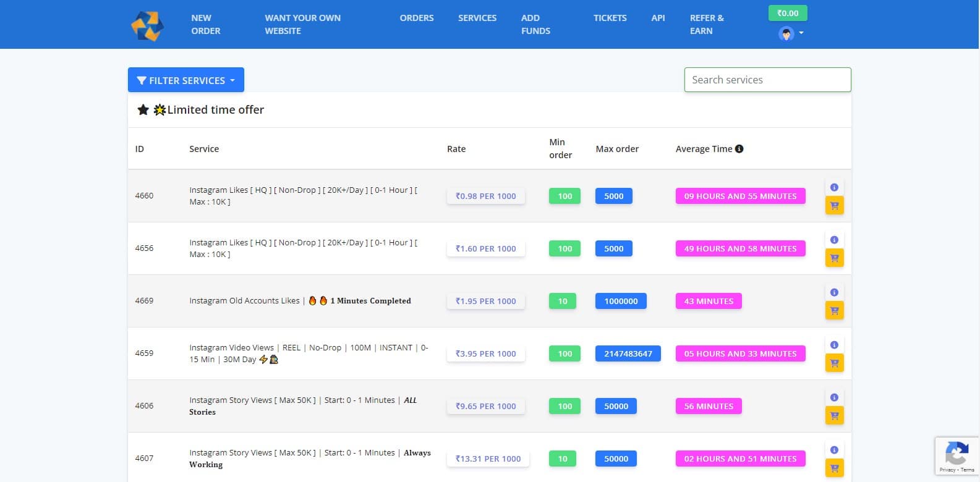The width and height of the screenshot is (980, 482).
Task: Click the ₹0.00 balance button
Action: tap(787, 13)
